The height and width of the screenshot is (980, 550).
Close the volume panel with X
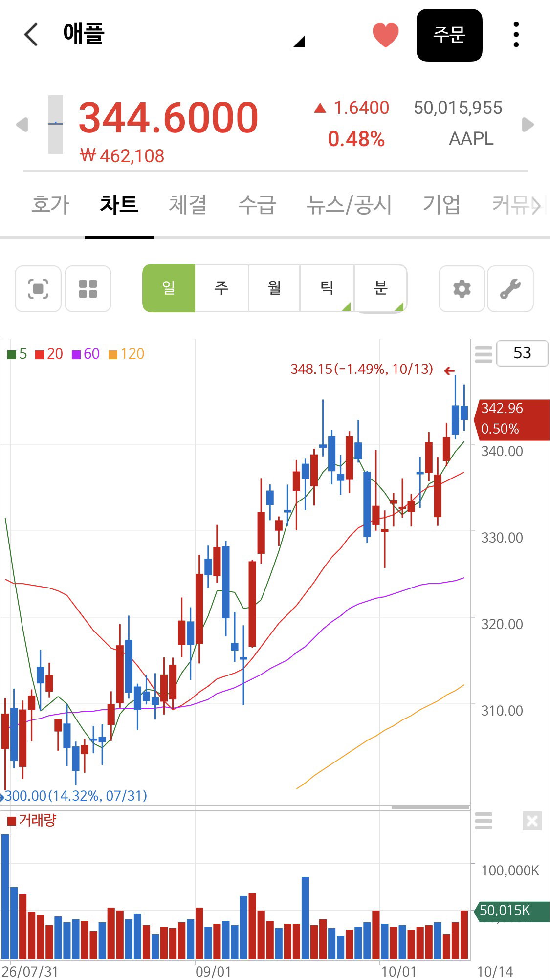[x=532, y=821]
